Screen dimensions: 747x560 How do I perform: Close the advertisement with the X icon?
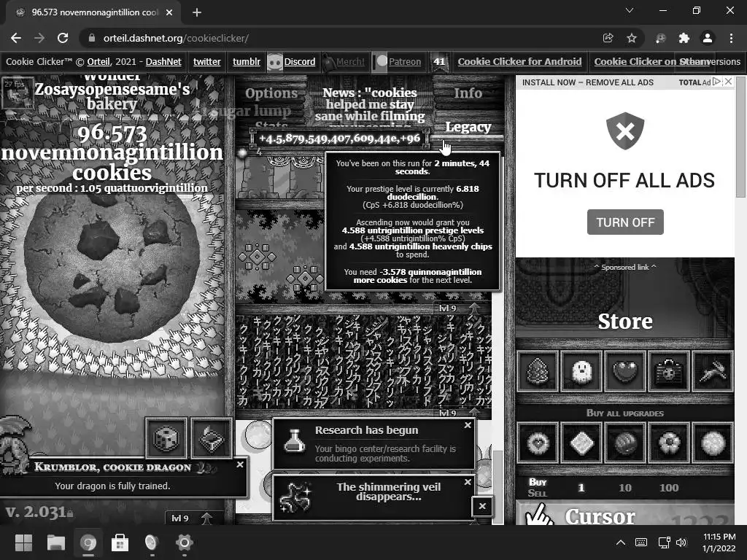pos(729,82)
